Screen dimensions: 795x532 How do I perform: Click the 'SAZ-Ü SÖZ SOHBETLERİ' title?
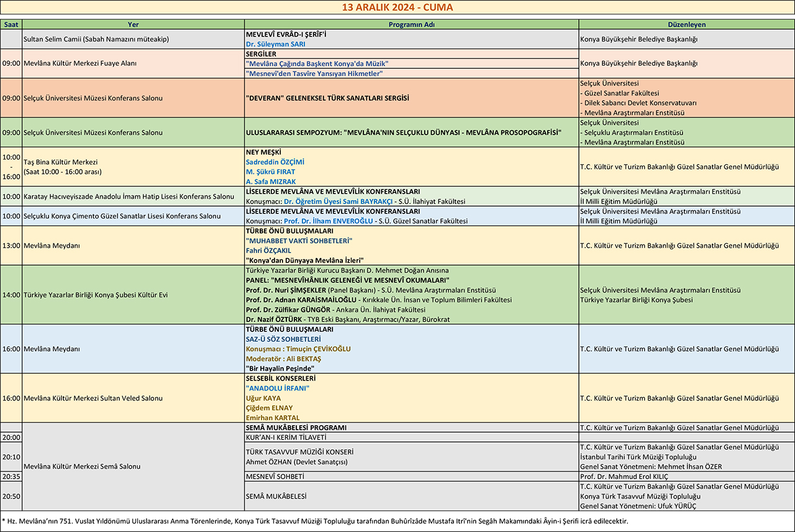tap(283, 340)
